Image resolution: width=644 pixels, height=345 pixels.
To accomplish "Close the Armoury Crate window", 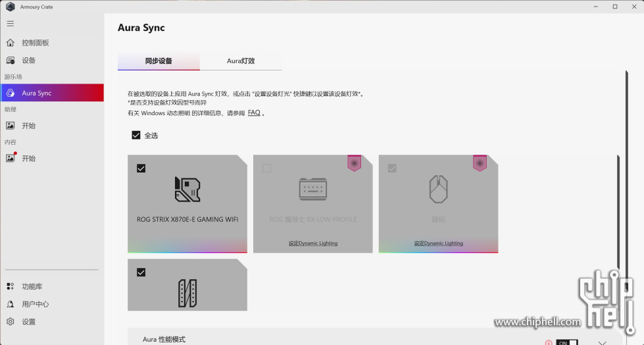I will tap(634, 7).
